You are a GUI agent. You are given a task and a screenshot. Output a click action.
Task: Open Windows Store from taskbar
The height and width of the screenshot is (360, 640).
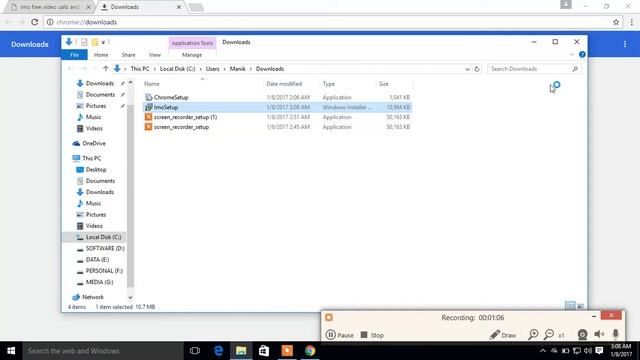[x=264, y=351]
